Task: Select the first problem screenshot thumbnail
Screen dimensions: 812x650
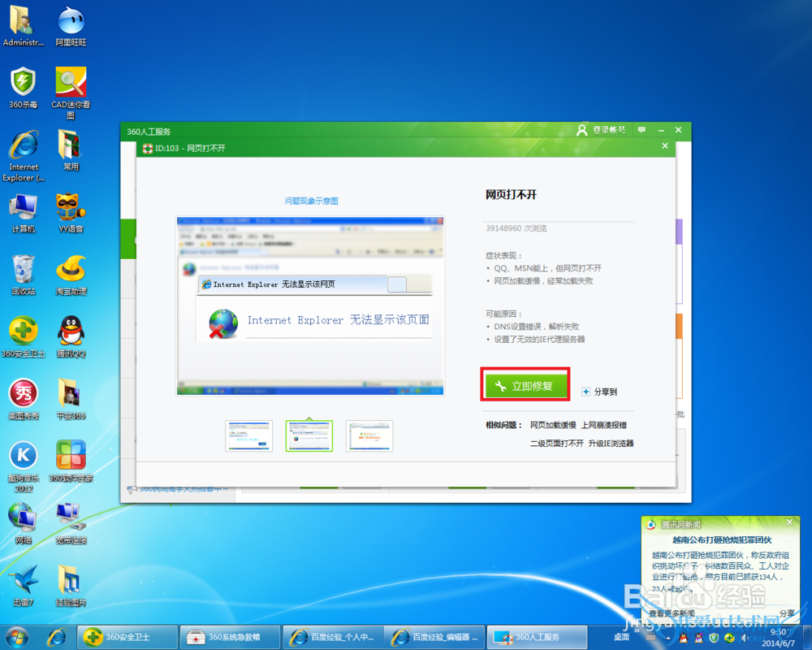Action: 248,436
